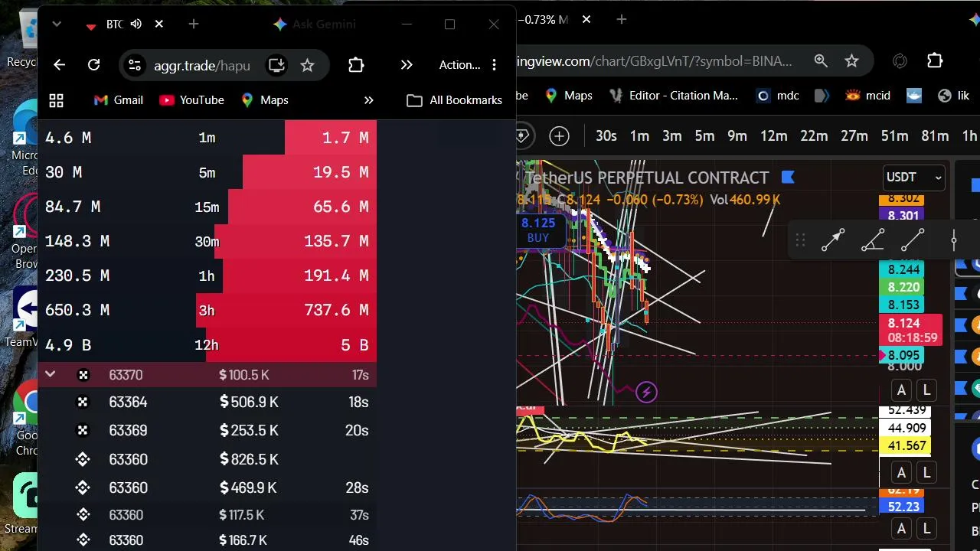The width and height of the screenshot is (980, 551).
Task: Reload the aggr.trade page
Action: (x=93, y=65)
